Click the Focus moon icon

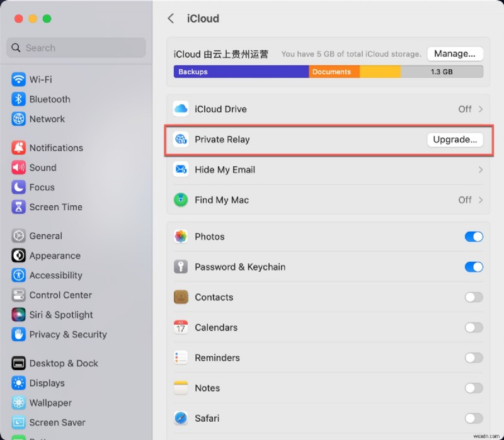click(18, 187)
